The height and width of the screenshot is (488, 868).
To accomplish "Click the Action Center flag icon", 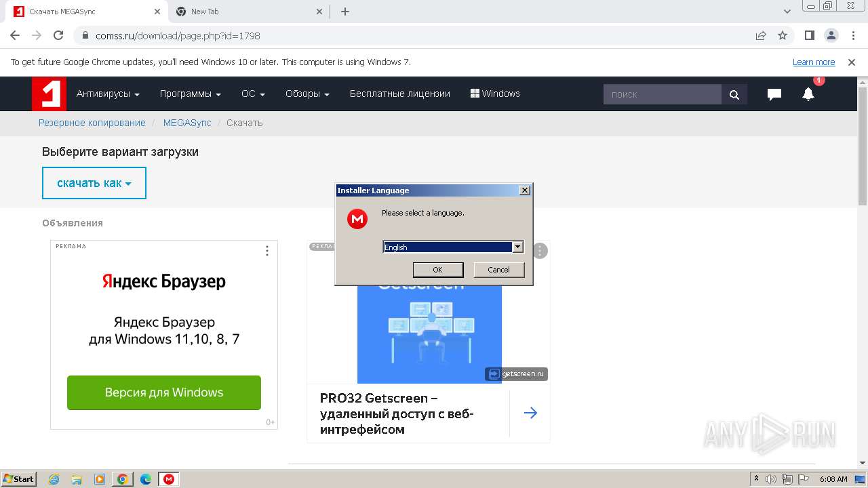I will click(804, 479).
